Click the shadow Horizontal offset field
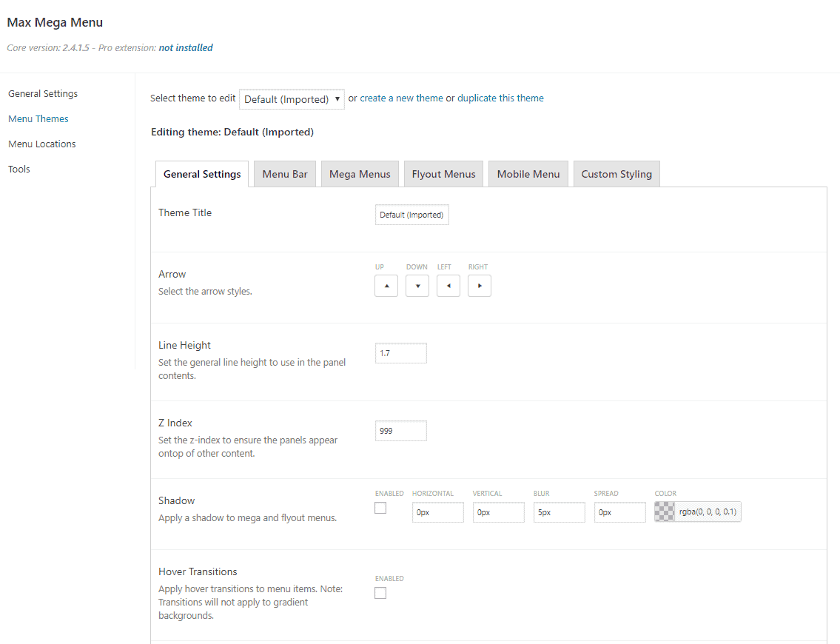This screenshot has width=840, height=644. pyautogui.click(x=437, y=512)
